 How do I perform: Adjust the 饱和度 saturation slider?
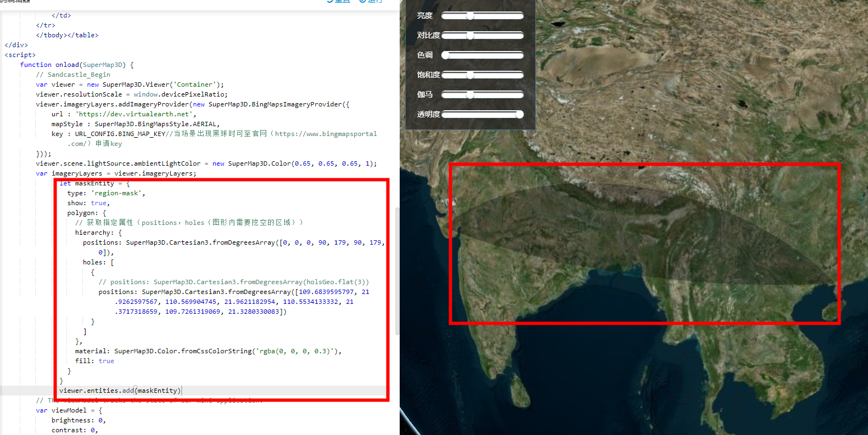pos(483,75)
